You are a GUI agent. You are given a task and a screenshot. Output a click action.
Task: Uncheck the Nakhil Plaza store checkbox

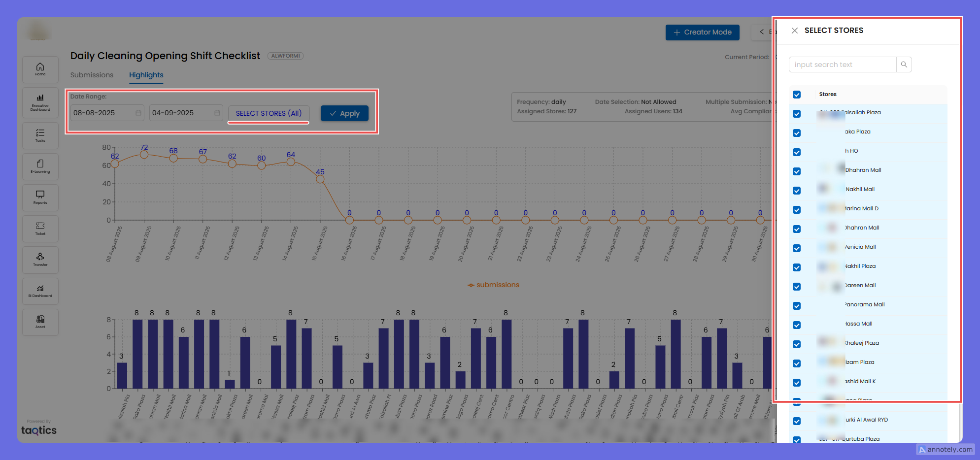point(797,267)
